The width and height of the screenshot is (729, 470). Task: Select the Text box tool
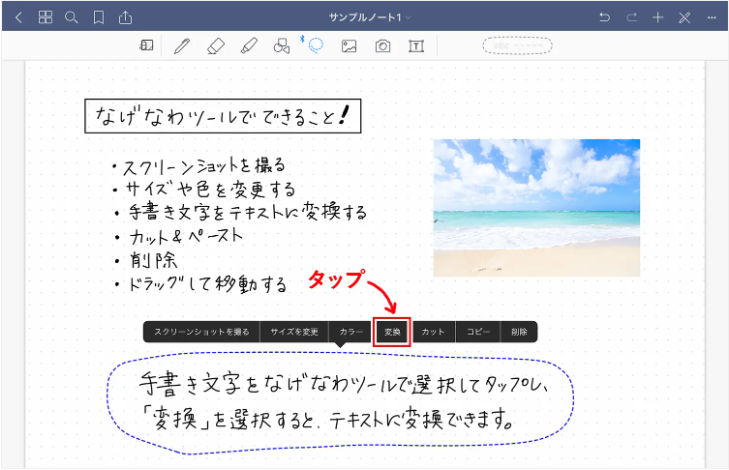(416, 46)
